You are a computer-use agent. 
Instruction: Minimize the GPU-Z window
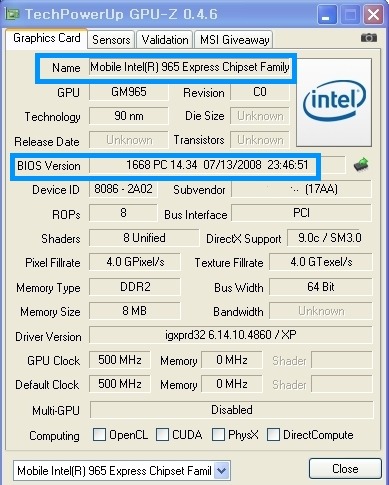coord(327,15)
